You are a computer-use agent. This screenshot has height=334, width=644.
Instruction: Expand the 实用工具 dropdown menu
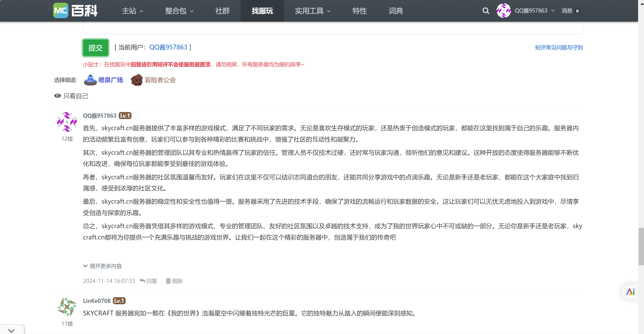pos(313,11)
